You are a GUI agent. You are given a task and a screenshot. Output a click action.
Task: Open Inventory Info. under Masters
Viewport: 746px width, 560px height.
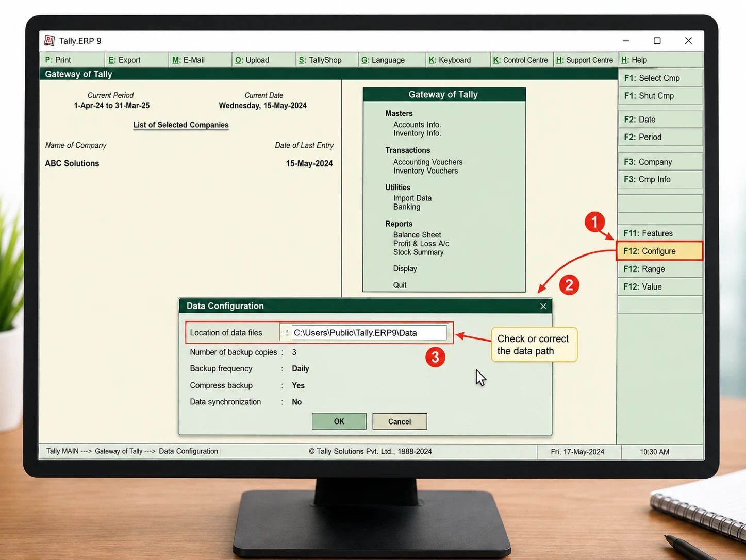pos(417,133)
